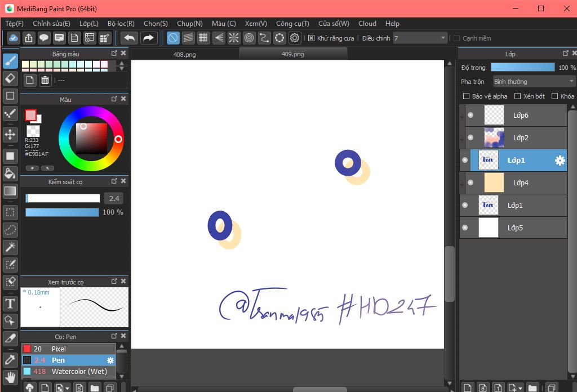
Task: Hide the Lớp5 layer
Action: (x=465, y=228)
